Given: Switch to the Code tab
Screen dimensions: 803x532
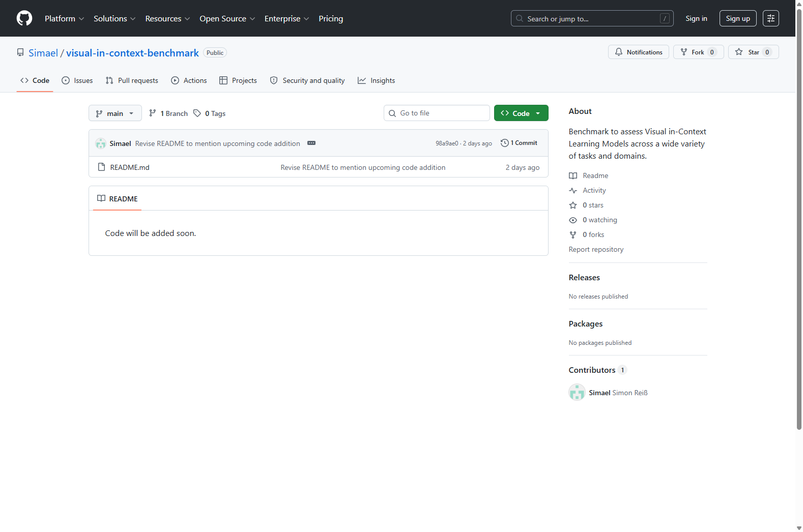Looking at the screenshot, I should tap(35, 80).
